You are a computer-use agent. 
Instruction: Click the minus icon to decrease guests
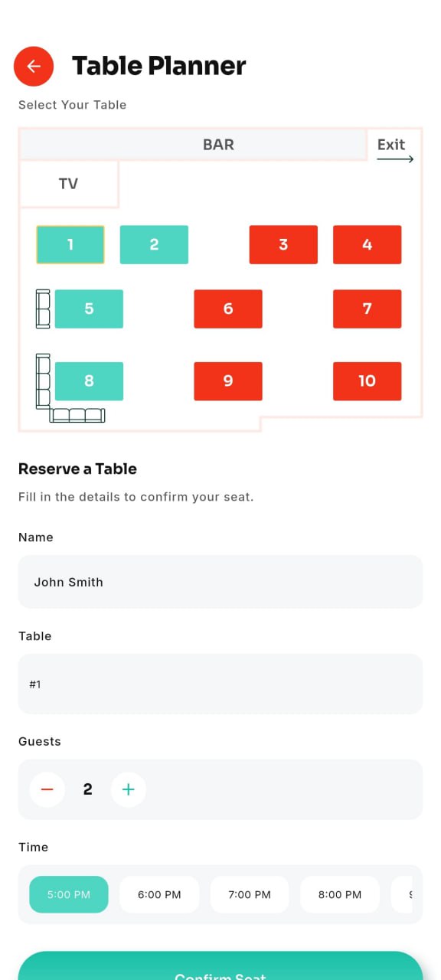tap(47, 789)
